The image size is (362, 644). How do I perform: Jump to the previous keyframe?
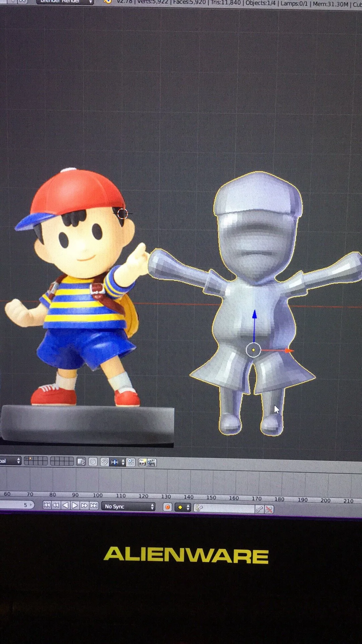point(56,505)
